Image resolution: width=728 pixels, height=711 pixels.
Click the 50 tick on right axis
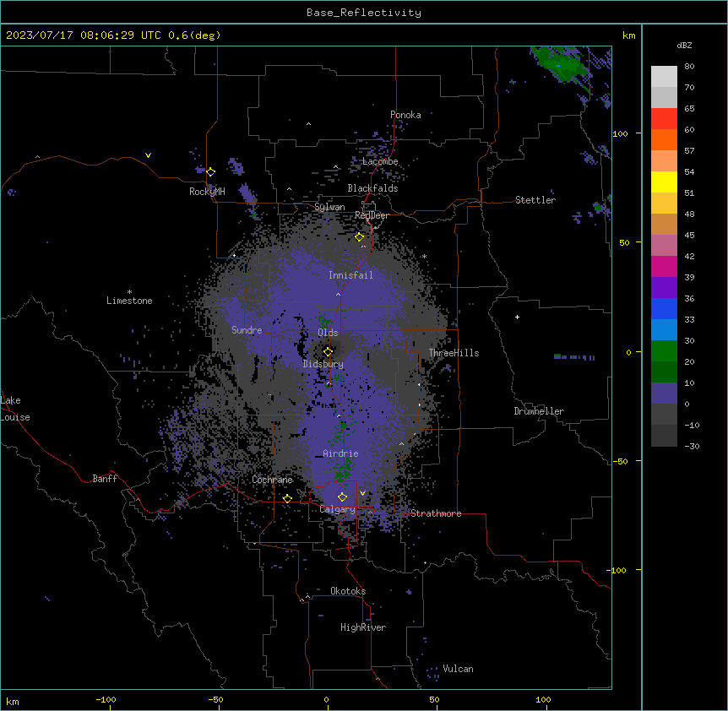click(x=624, y=242)
